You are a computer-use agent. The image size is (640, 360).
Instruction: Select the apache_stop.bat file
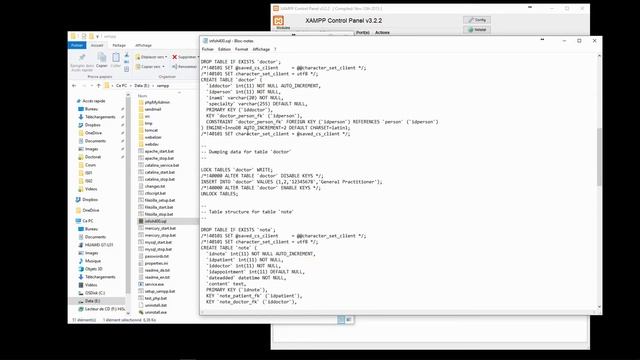159,158
